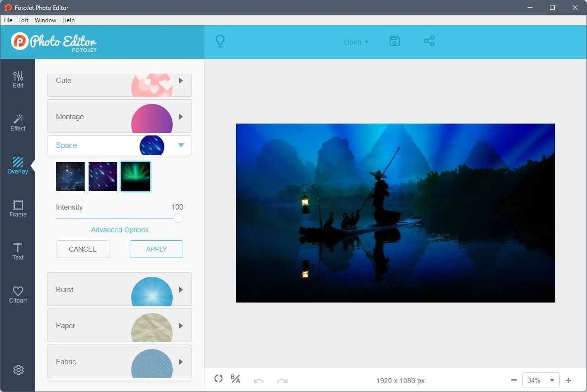Screen dimensions: 587x392
Task: Click the CANCEL button
Action: point(82,249)
